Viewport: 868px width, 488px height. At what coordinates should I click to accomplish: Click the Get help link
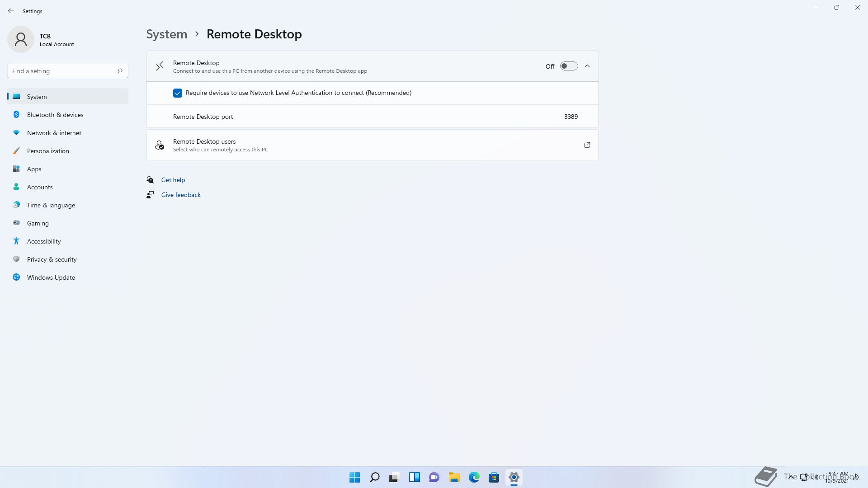[173, 180]
